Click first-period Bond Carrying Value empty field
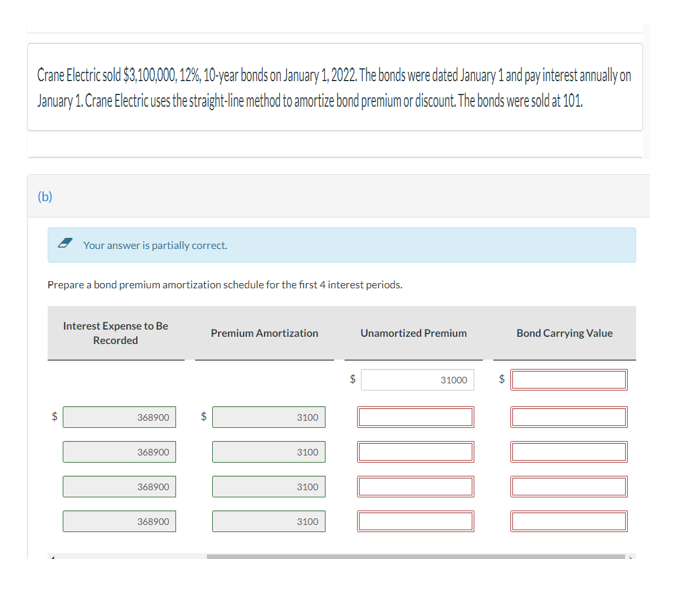This screenshot has height=589, width=679. [569, 417]
